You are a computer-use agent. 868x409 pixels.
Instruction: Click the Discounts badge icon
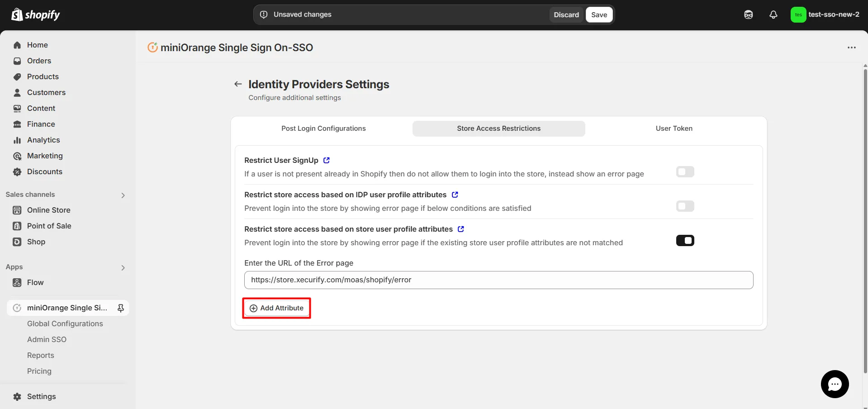(x=17, y=171)
